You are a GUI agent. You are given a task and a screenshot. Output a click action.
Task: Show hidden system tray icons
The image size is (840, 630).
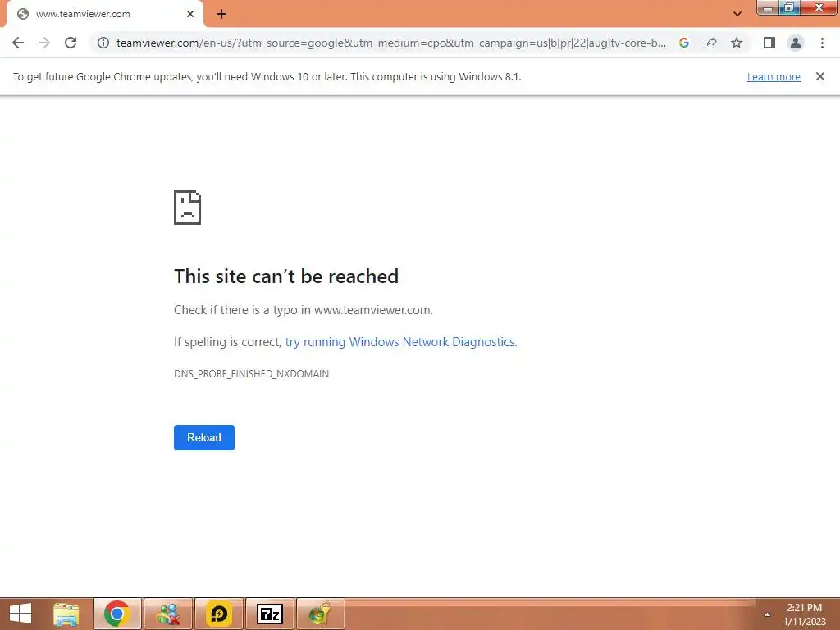pyautogui.click(x=767, y=614)
